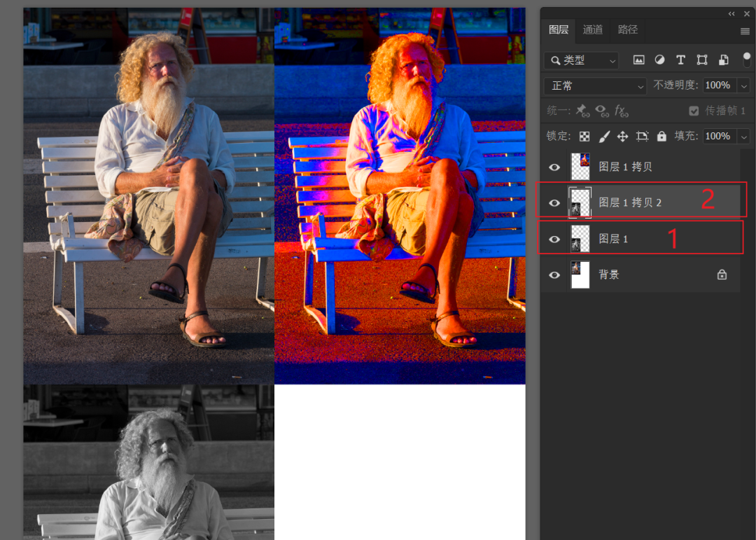Open the 正常 blend mode dropdown
The image size is (756, 540).
(x=595, y=86)
